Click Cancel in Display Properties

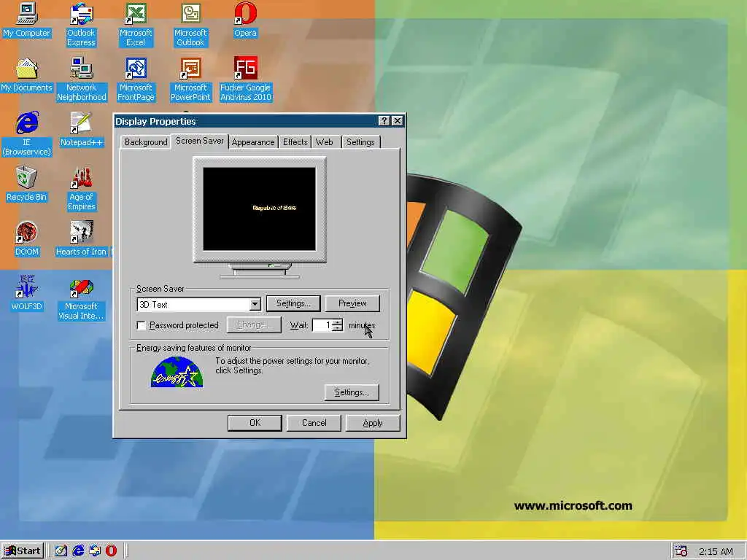point(314,423)
